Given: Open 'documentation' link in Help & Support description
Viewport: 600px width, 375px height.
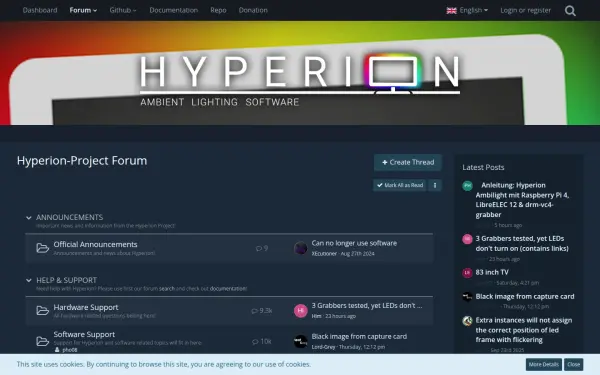Looking at the screenshot, I should pos(228,289).
